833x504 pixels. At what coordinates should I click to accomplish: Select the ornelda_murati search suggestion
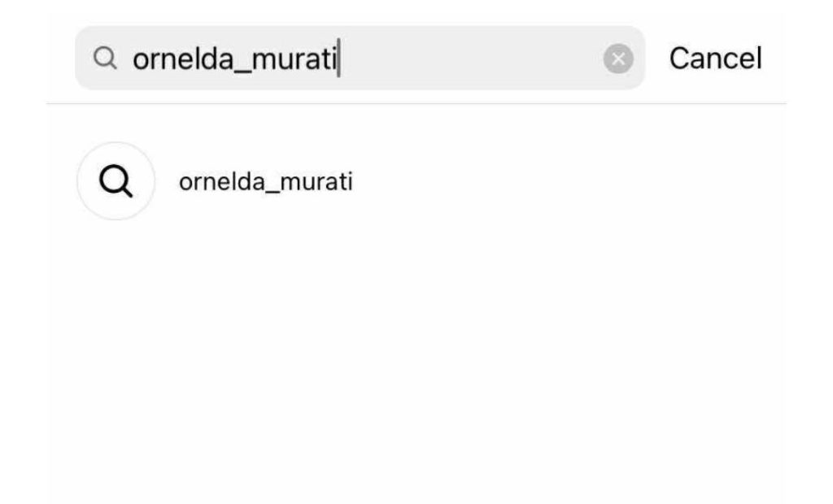pos(265,182)
